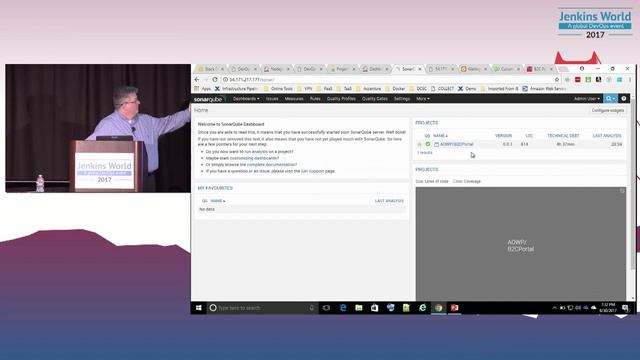Image resolution: width=640 pixels, height=360 pixels.
Task: Click the SonarQube logo
Action: pos(208,99)
